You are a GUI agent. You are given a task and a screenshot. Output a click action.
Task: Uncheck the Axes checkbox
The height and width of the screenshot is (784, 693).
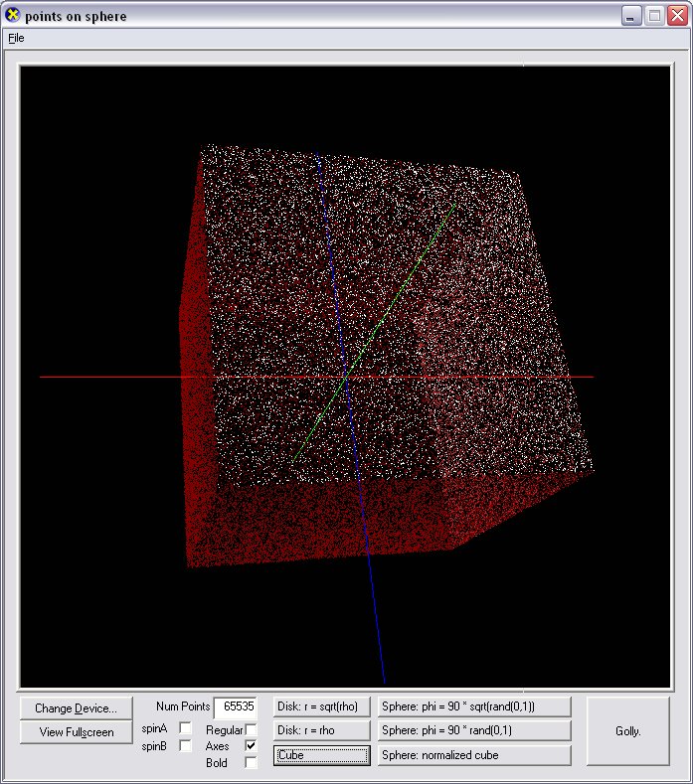coord(251,746)
